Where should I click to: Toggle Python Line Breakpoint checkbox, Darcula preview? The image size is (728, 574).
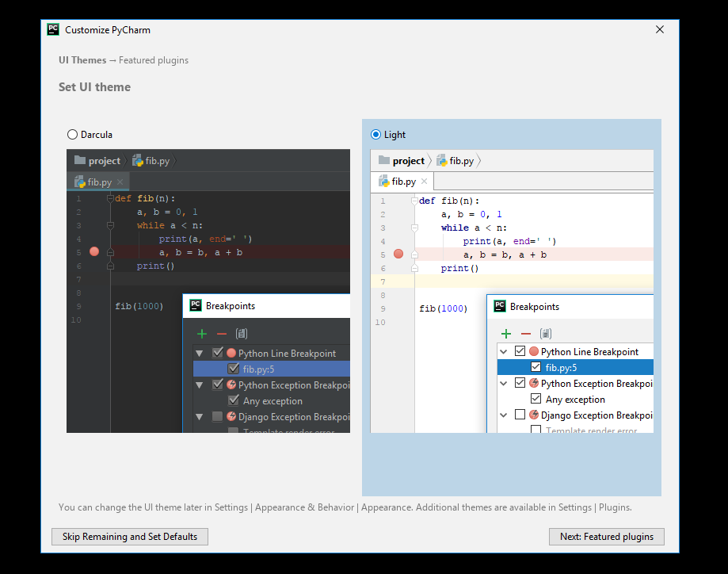coord(217,353)
